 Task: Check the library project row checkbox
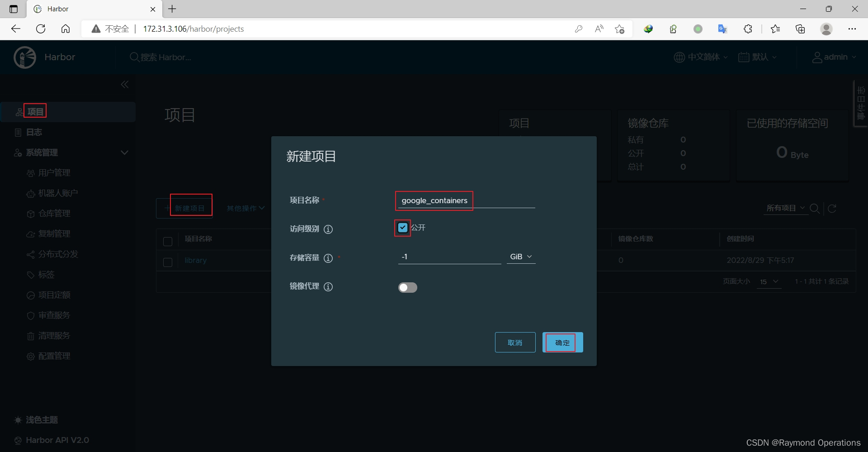click(167, 262)
